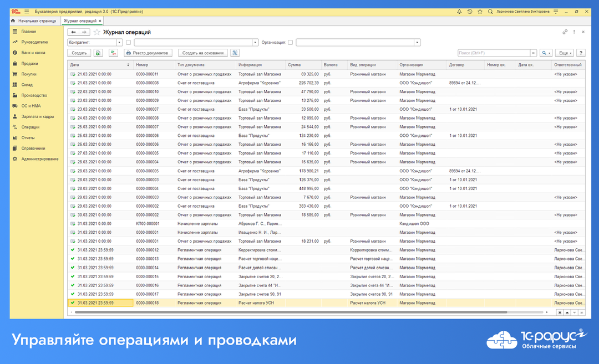Image resolution: width=599 pixels, height=364 pixels.
Task: Open the Ещё dropdown menu
Action: click(564, 52)
